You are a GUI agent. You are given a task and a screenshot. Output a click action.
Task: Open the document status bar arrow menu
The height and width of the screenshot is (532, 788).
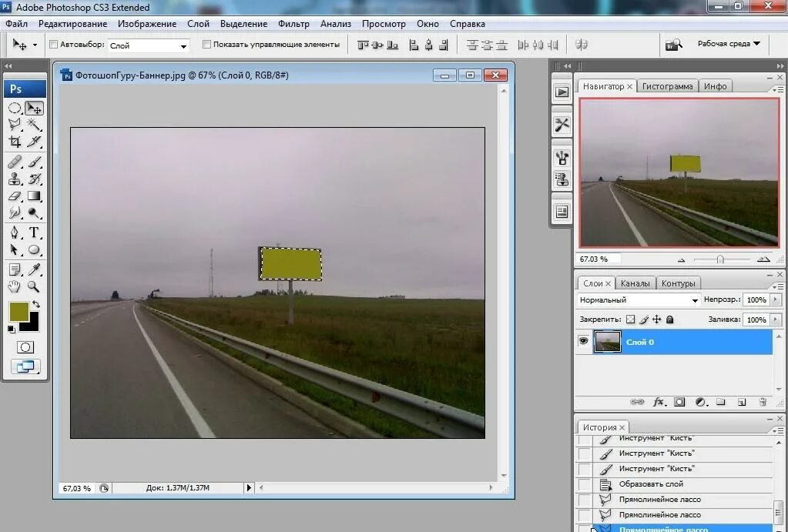click(x=249, y=487)
